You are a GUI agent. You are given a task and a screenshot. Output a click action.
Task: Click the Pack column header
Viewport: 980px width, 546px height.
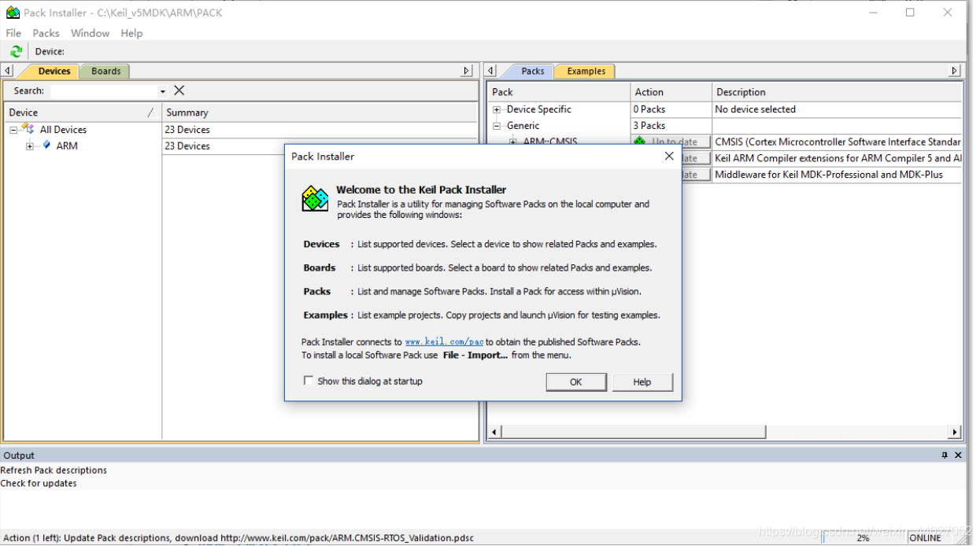559,92
